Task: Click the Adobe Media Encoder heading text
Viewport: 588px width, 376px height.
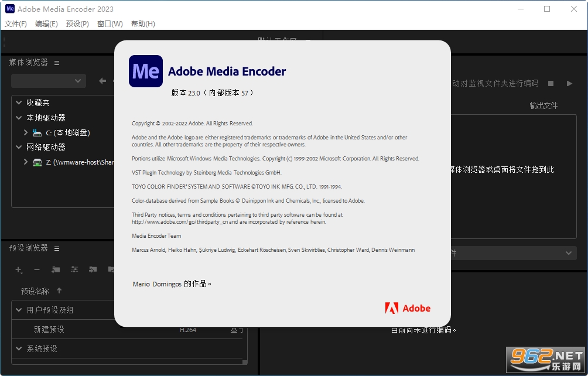Action: pos(227,71)
